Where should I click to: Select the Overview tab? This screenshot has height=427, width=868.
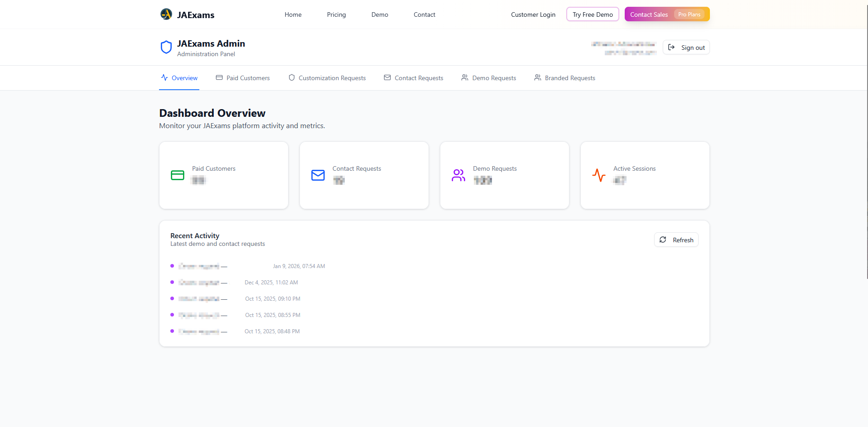(x=179, y=78)
